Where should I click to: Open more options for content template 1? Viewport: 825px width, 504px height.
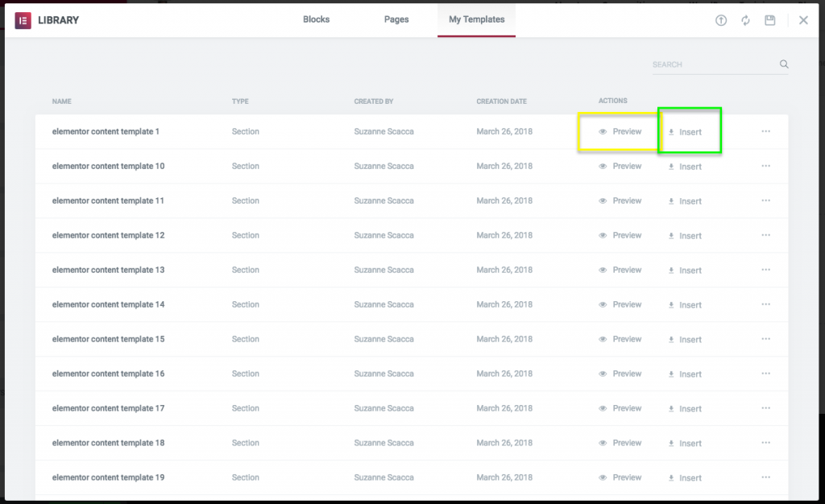pyautogui.click(x=765, y=131)
